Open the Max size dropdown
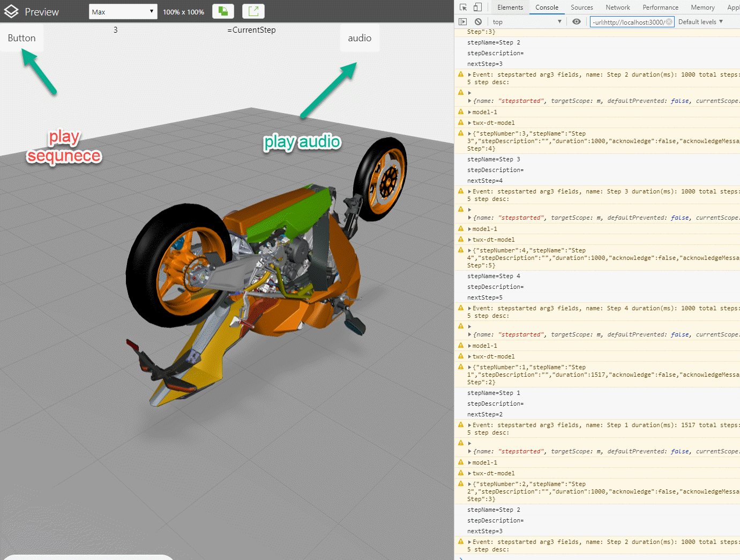 coord(123,11)
